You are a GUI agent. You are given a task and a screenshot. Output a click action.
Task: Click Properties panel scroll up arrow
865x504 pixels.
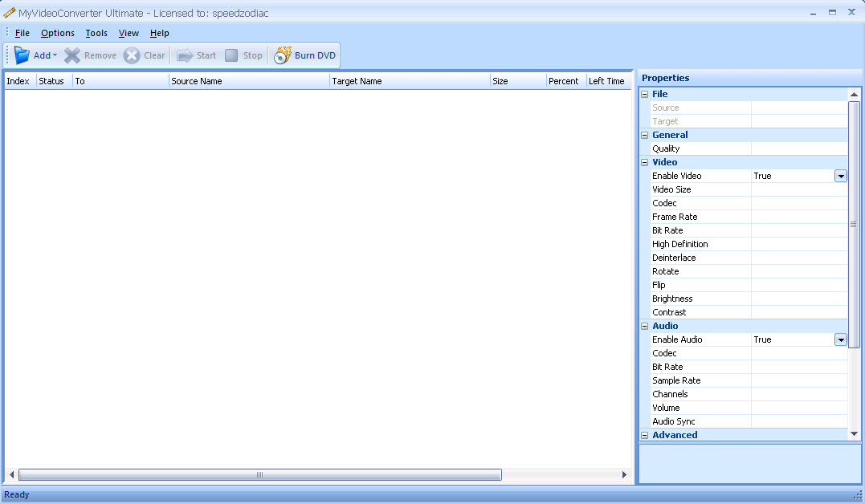(x=854, y=94)
